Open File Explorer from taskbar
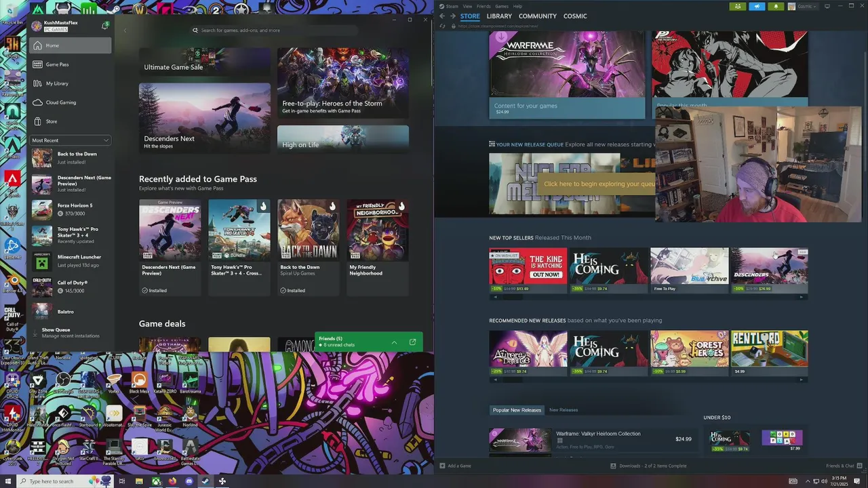Screen dimensions: 868x488 pyautogui.click(x=139, y=481)
